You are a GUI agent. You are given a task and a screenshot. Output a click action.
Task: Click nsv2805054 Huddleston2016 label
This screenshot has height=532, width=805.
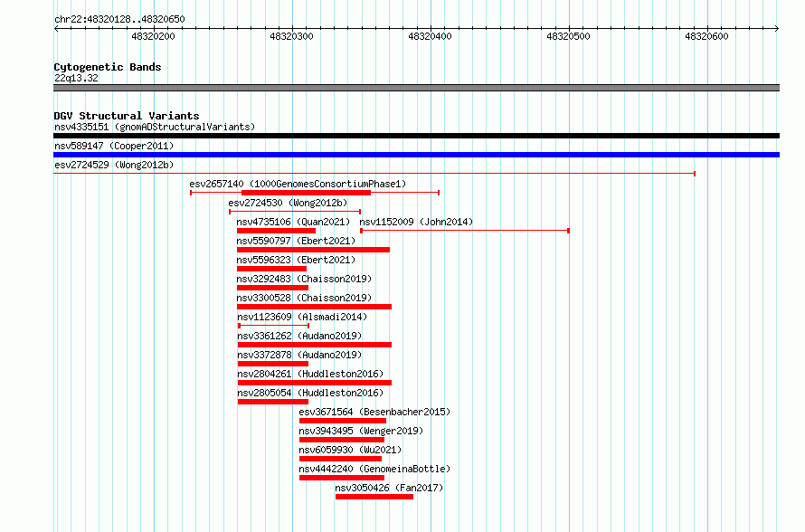[x=310, y=393]
